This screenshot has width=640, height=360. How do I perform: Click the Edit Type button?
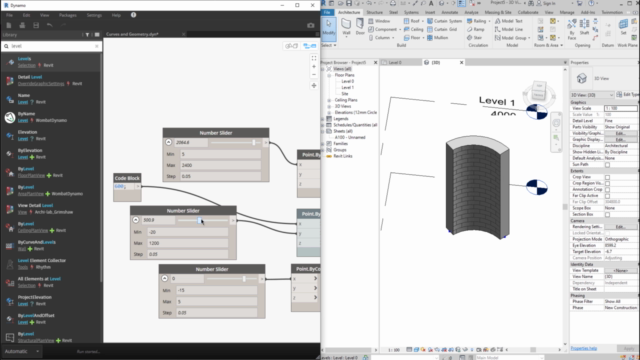coord(627,95)
